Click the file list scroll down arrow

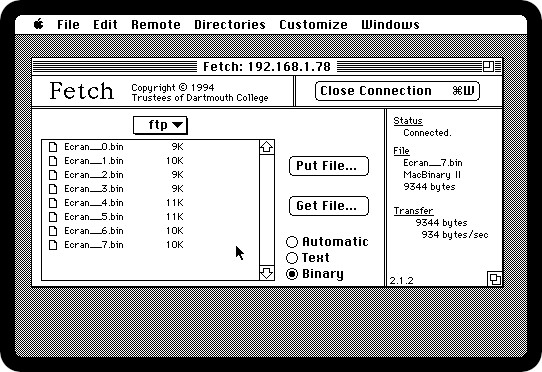click(x=267, y=273)
